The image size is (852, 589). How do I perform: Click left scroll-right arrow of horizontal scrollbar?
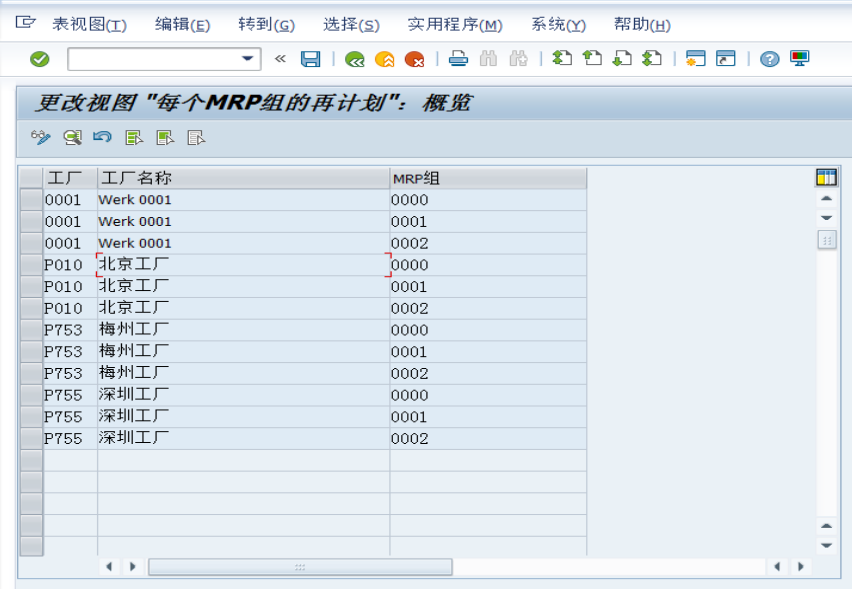(133, 567)
